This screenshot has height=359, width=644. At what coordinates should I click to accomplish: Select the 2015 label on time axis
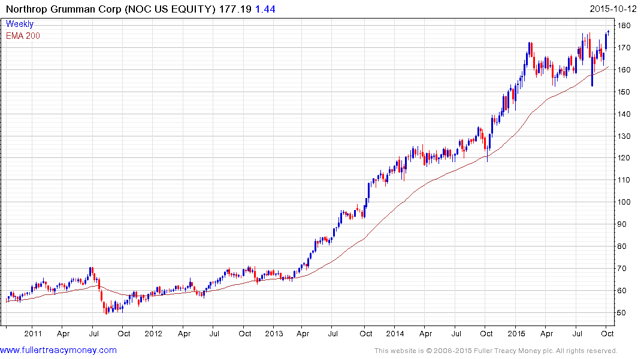[x=516, y=333]
